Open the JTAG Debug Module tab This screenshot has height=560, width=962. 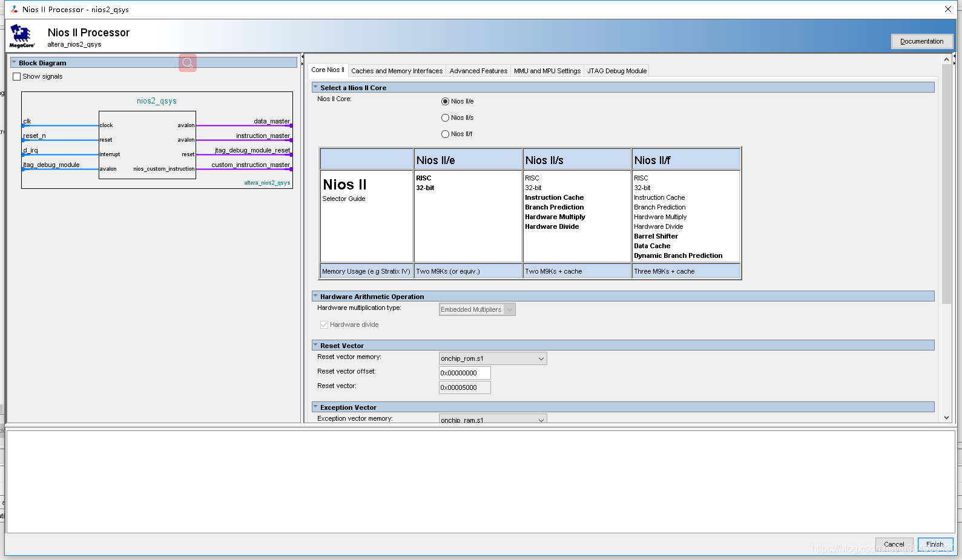coord(617,71)
